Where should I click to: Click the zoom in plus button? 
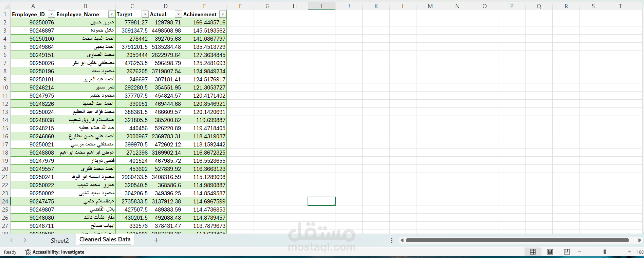pyautogui.click(x=629, y=252)
